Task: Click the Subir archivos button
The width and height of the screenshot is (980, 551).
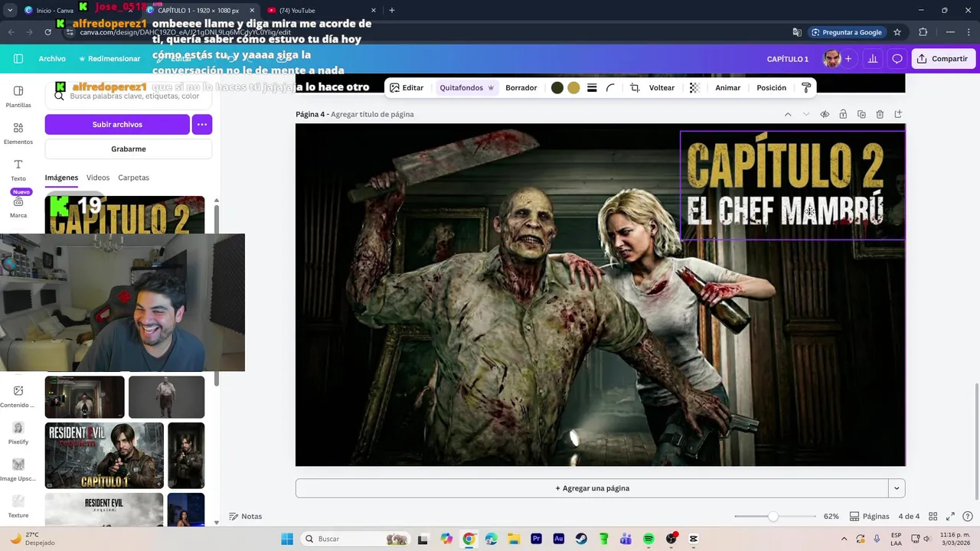Action: (x=117, y=124)
